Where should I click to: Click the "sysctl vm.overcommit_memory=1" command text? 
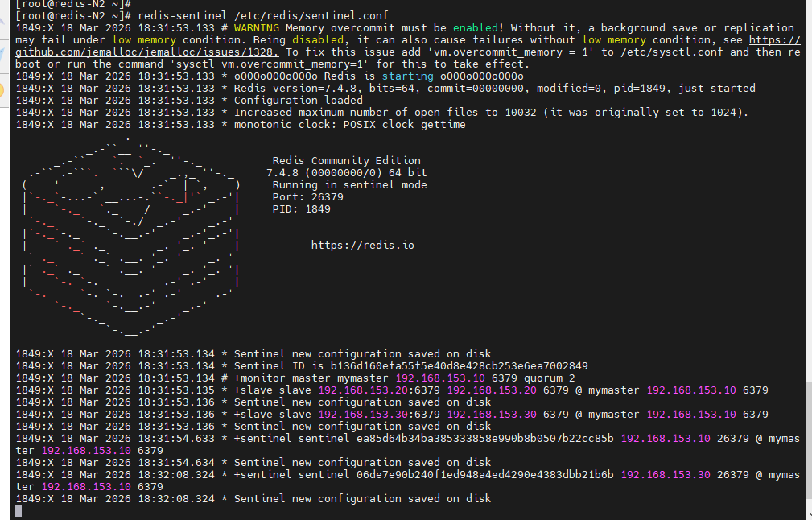(x=270, y=64)
